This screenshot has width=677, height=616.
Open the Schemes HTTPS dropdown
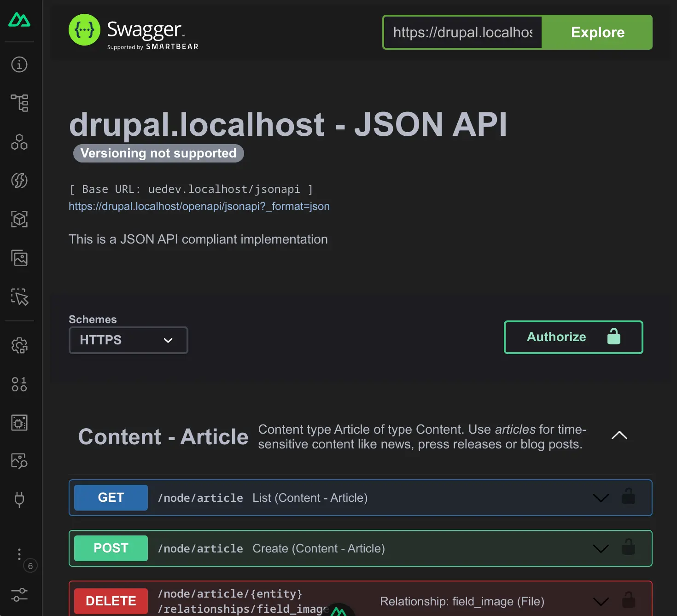[x=128, y=340]
